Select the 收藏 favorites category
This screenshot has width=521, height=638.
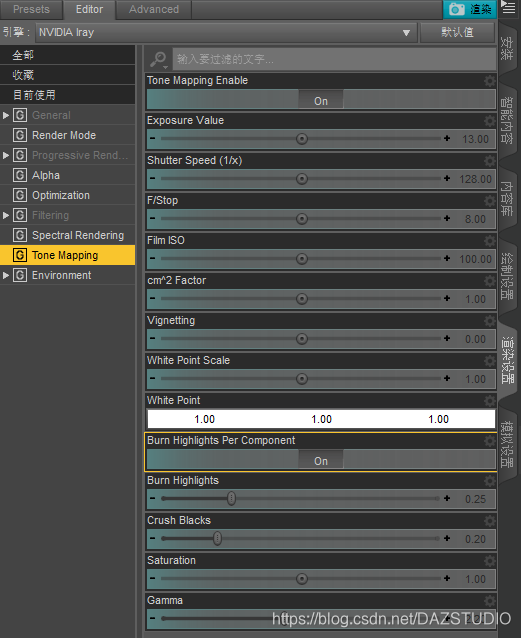tap(68, 75)
